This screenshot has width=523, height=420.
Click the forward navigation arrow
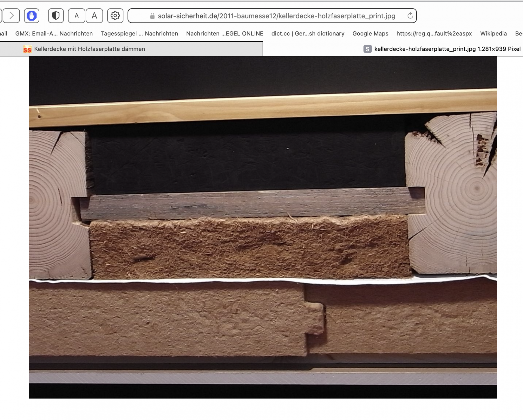coord(11,16)
